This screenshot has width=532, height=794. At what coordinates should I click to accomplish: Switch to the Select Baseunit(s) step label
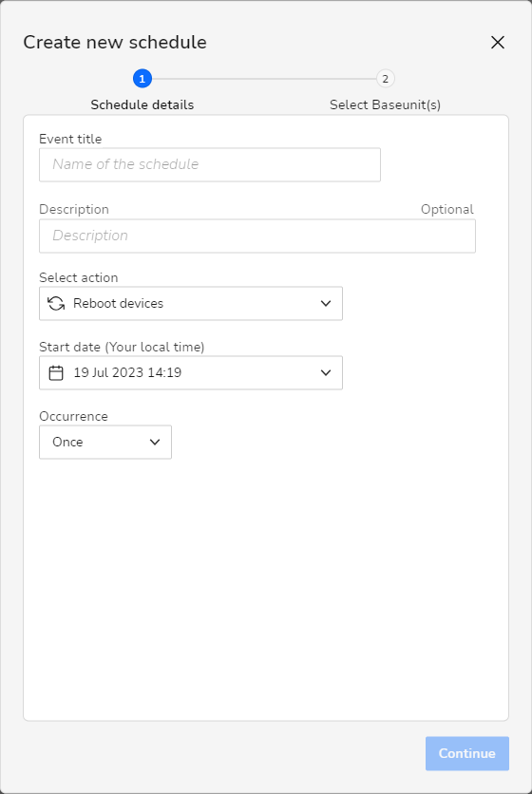[x=385, y=104]
